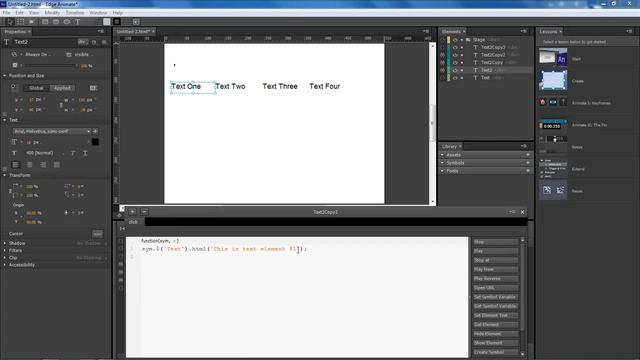The image size is (640, 360).
Task: Click the add event plus button in code panel
Action: tap(132, 211)
